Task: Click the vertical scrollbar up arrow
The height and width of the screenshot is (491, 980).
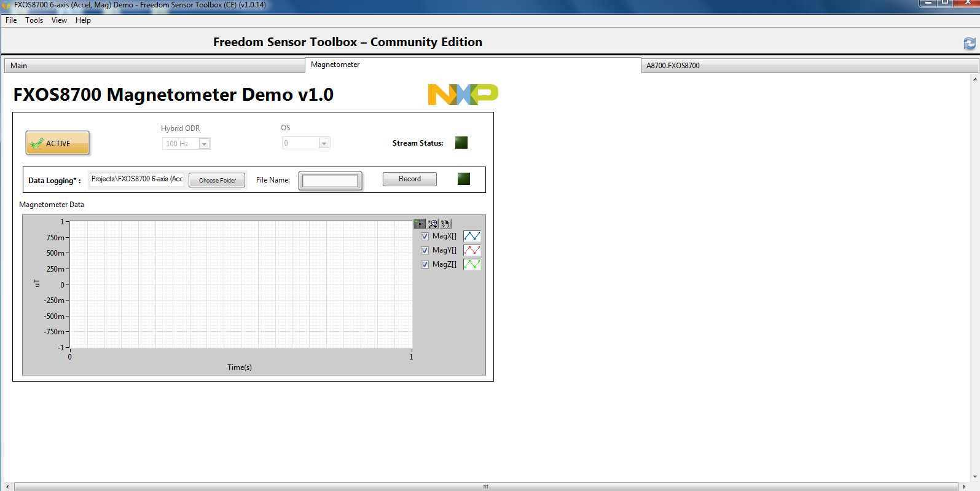Action: 975,79
